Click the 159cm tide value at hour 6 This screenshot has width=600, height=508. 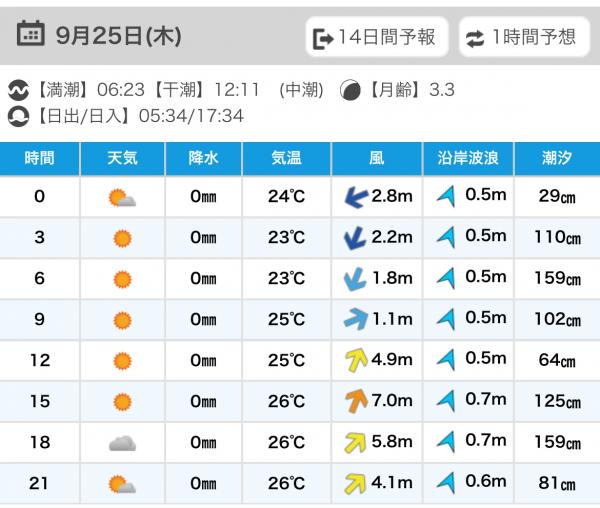point(558,278)
